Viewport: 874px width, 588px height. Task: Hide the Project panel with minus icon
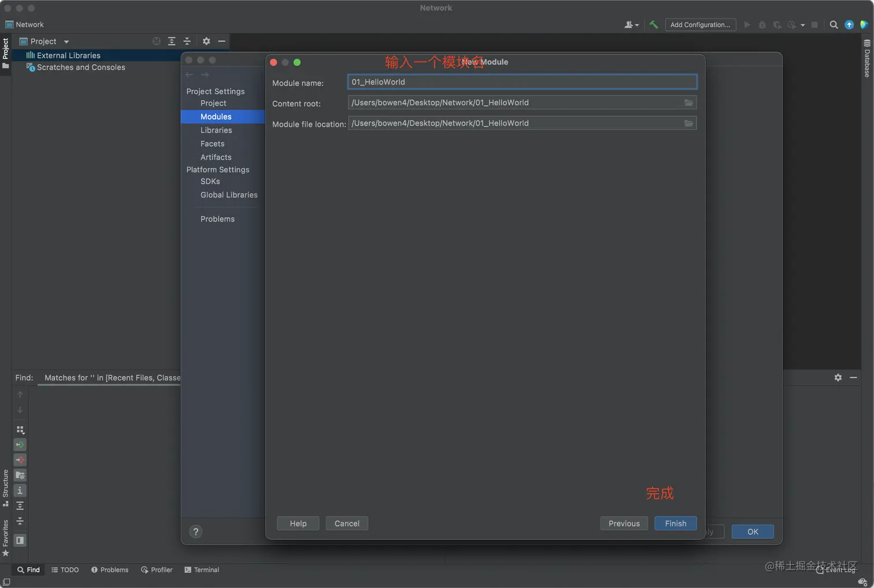click(x=221, y=41)
